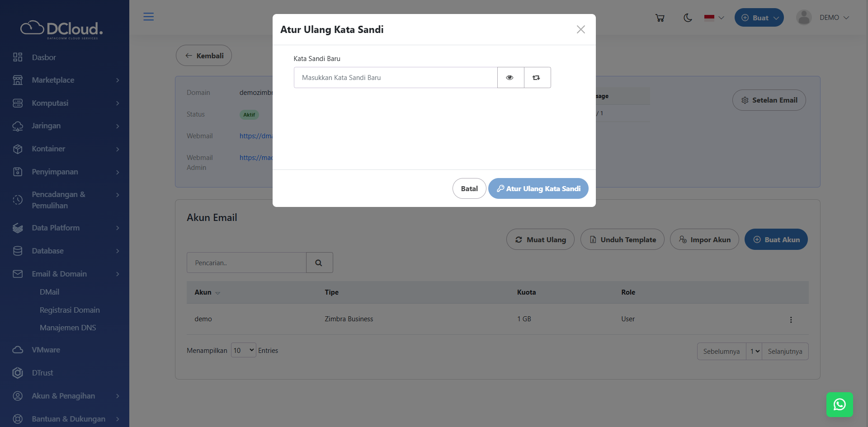868x427 pixels.
Task: Click the WhatsApp chat icon
Action: tap(839, 404)
